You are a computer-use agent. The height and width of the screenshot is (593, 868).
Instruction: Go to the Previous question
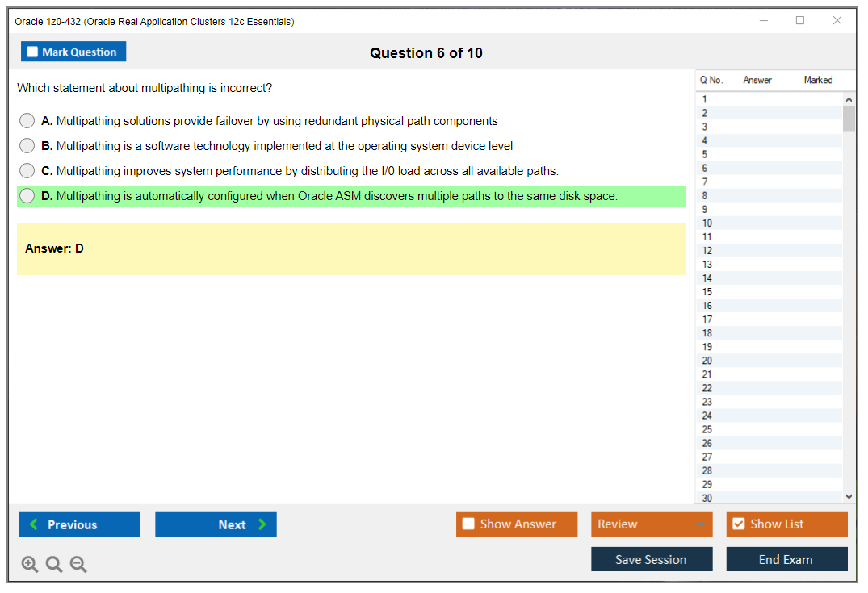coord(79,524)
